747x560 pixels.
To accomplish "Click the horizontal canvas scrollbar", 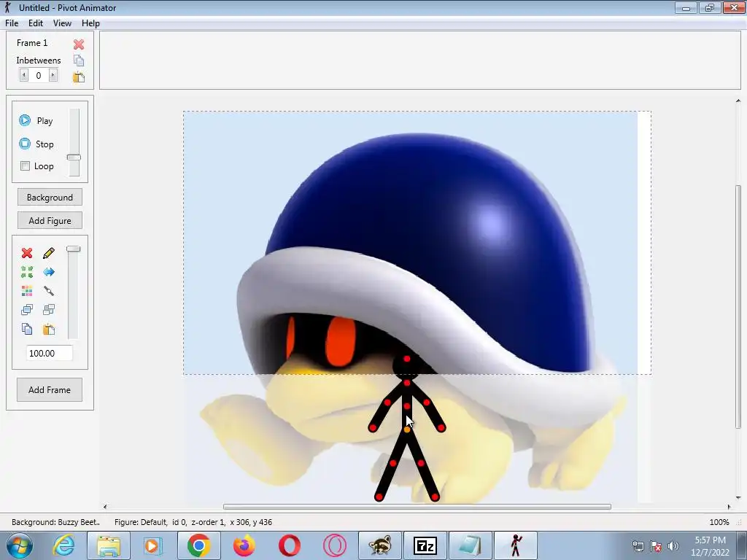I will [x=417, y=507].
